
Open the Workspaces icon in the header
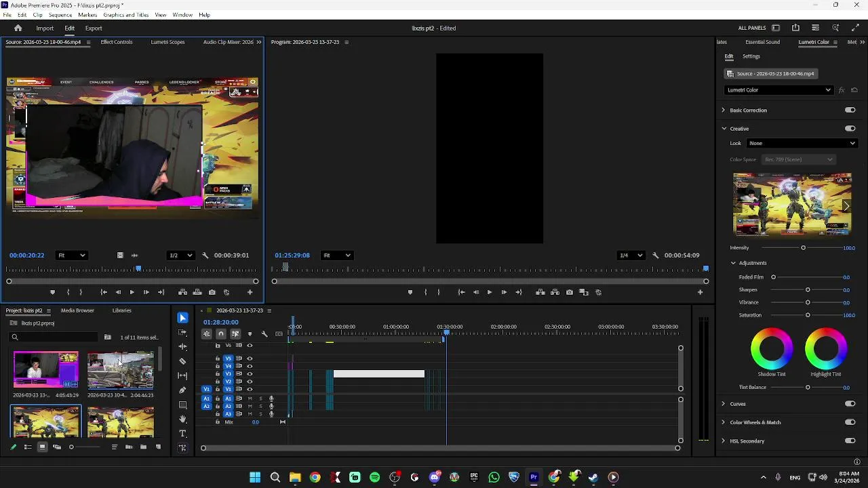click(776, 28)
